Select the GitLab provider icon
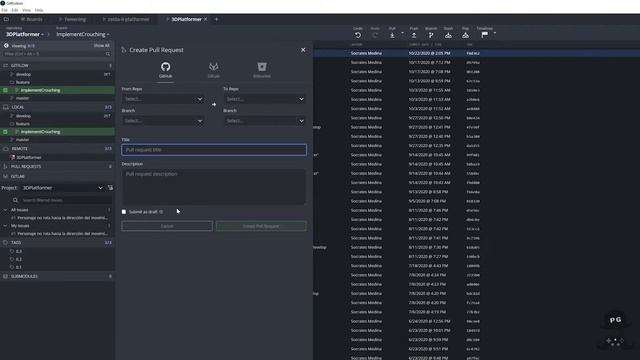The width and height of the screenshot is (640, 360). (213, 67)
